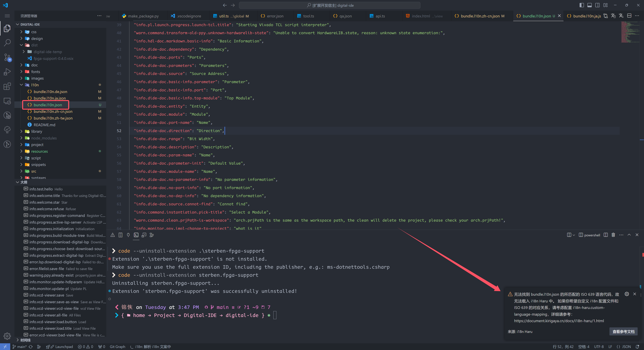
Task: Show the Debug Console panel tab
Action: point(144,235)
